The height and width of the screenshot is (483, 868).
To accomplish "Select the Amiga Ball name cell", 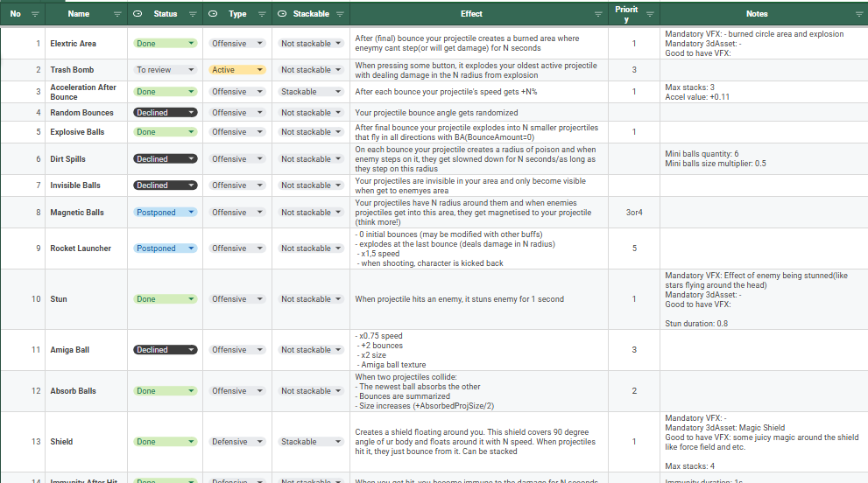I will (87, 350).
